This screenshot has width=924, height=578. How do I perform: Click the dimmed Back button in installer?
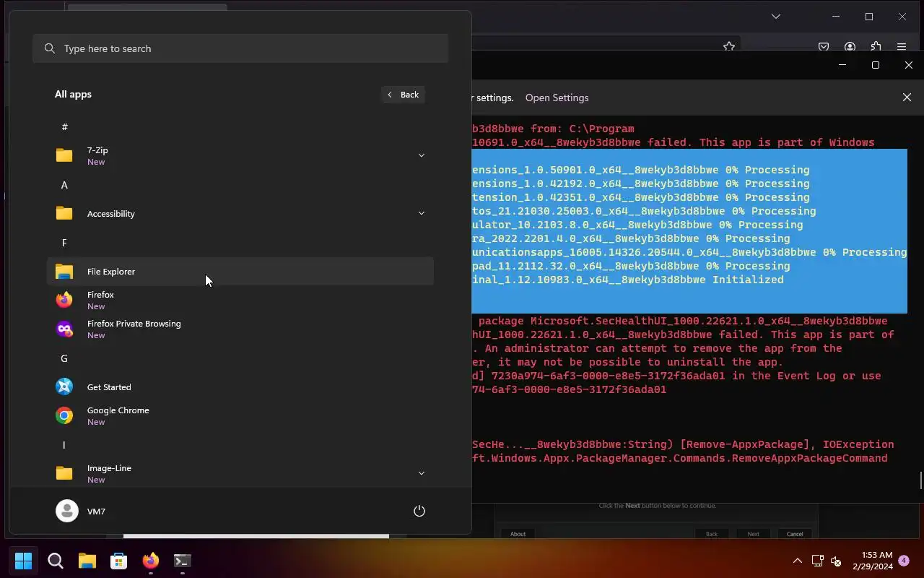point(712,534)
